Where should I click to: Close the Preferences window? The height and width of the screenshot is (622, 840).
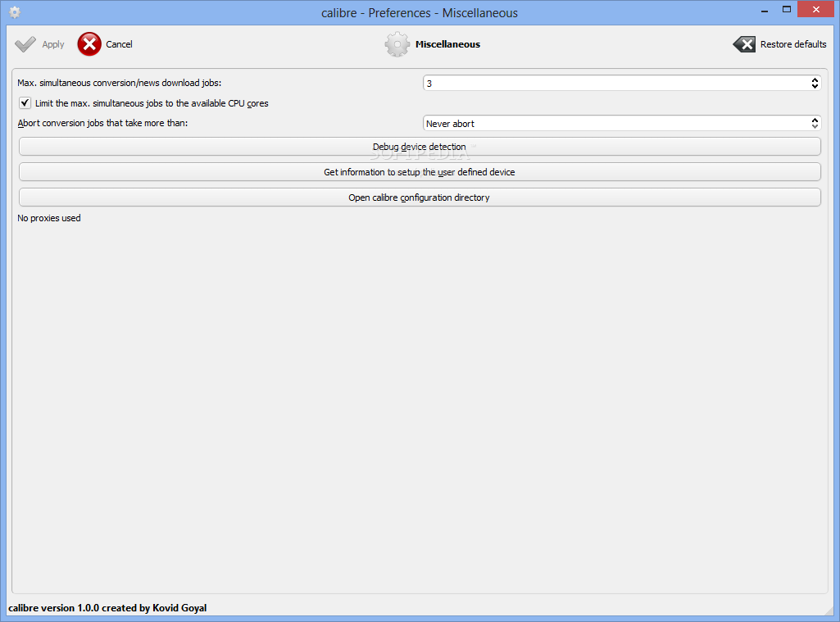(816, 9)
